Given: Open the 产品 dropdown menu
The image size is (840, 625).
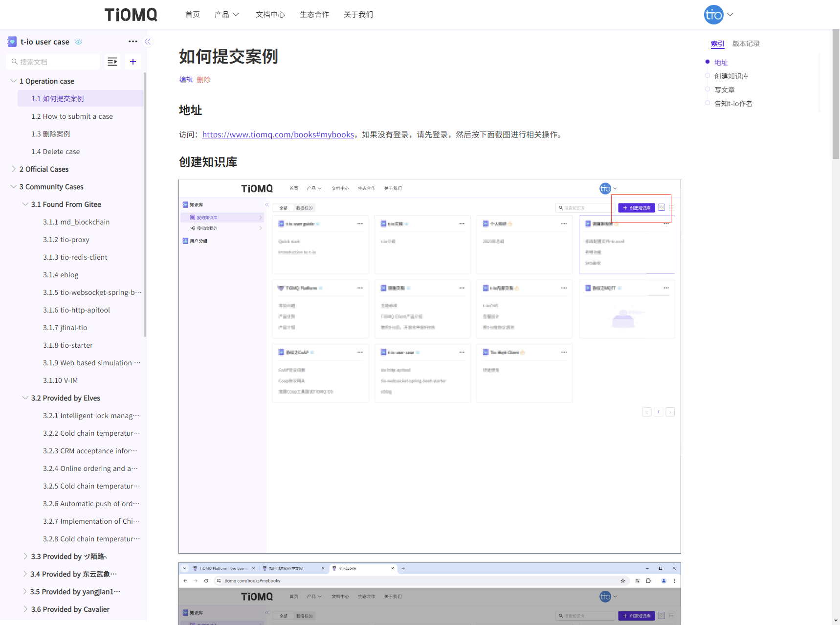Looking at the screenshot, I should pos(227,15).
